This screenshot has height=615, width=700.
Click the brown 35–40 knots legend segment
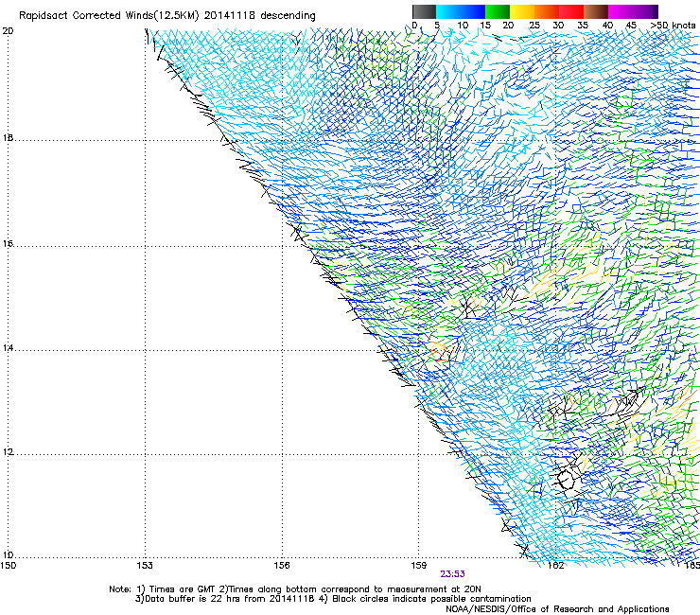596,11
